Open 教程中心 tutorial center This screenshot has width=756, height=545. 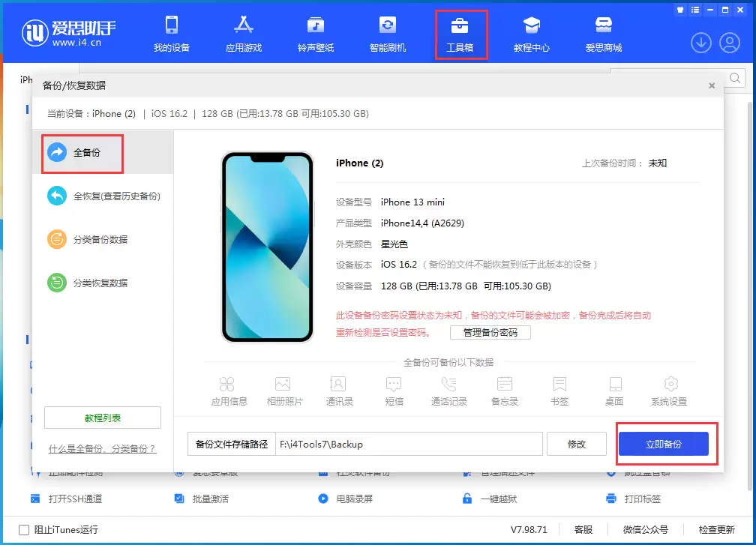coord(531,34)
